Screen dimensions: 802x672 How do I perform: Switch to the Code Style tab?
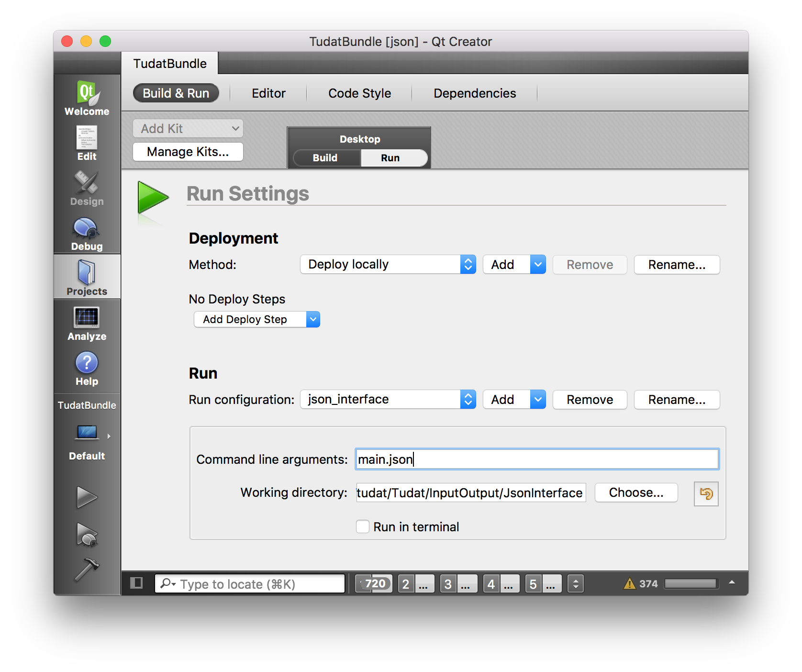coord(359,93)
